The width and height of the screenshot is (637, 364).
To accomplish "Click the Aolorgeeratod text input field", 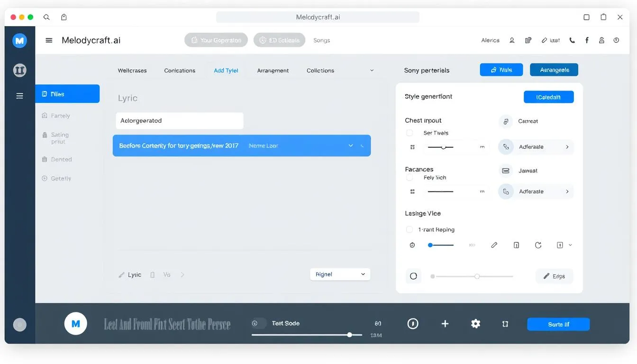I will (x=179, y=121).
